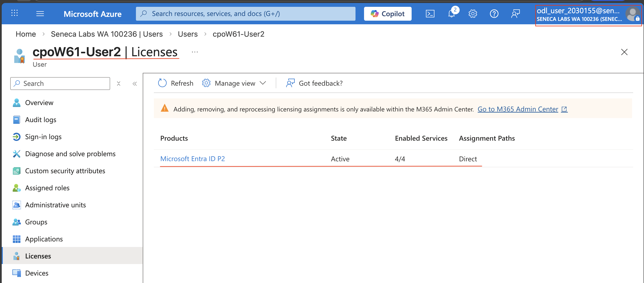This screenshot has width=644, height=283.
Task: Open the portal hamburger menu
Action: point(40,13)
